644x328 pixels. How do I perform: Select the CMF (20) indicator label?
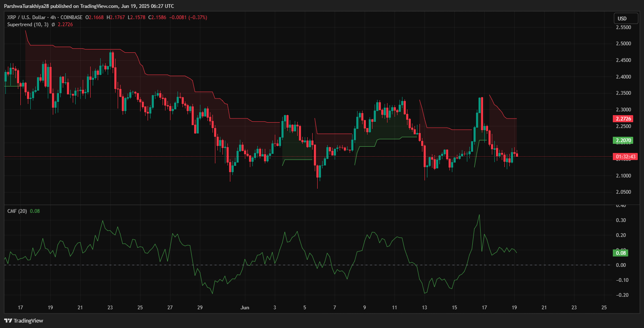17,211
